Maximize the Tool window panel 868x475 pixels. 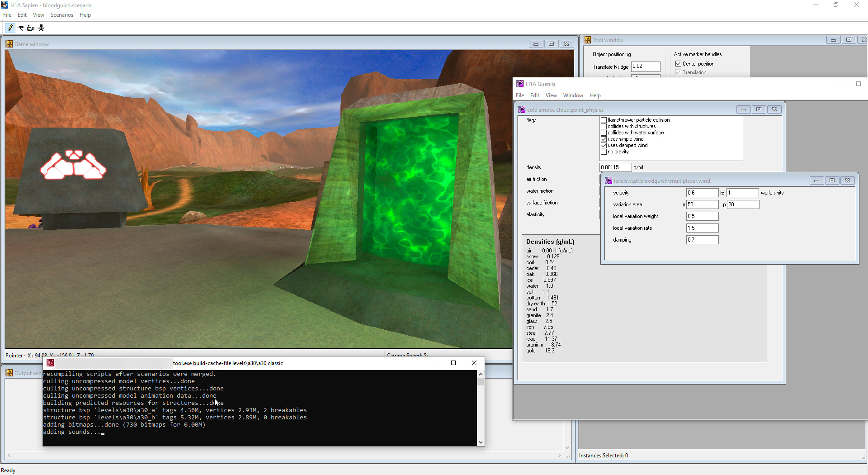(x=849, y=40)
